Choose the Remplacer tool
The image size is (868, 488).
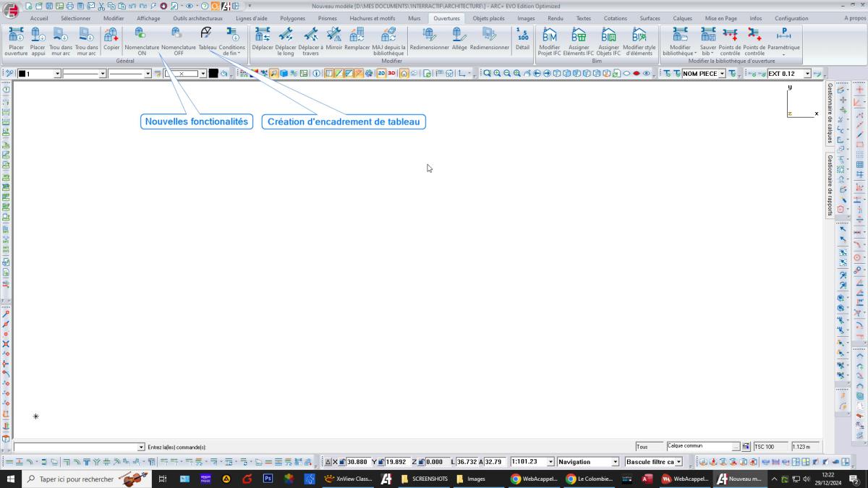click(357, 40)
